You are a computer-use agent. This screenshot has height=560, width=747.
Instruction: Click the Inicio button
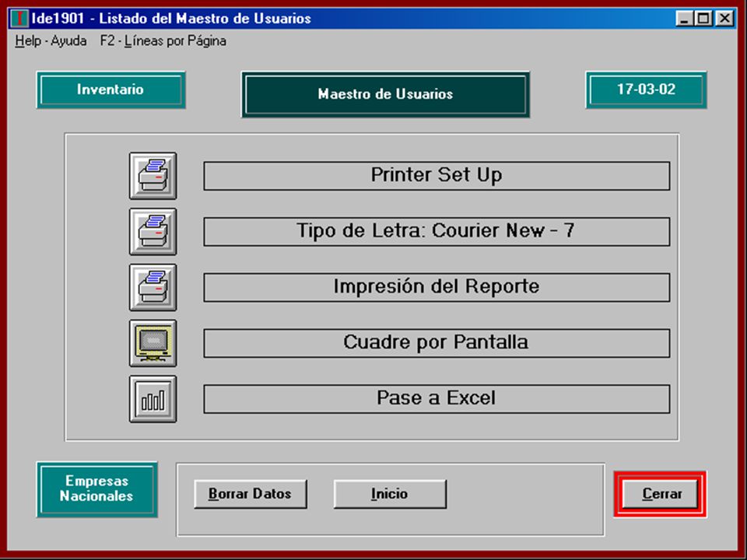click(390, 494)
